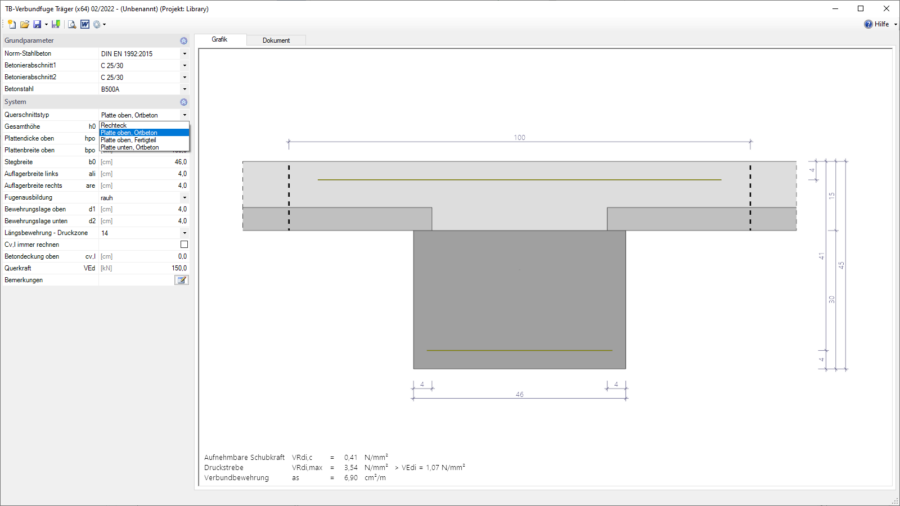Collapse the Grundparameter section
Viewport: 900px width, 506px height.
184,41
